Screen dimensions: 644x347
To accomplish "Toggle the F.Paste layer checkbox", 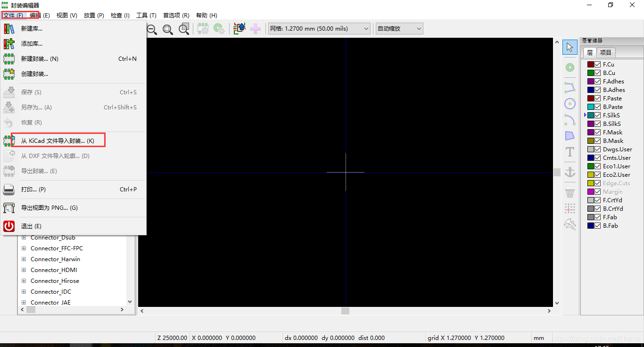I will coord(598,99).
